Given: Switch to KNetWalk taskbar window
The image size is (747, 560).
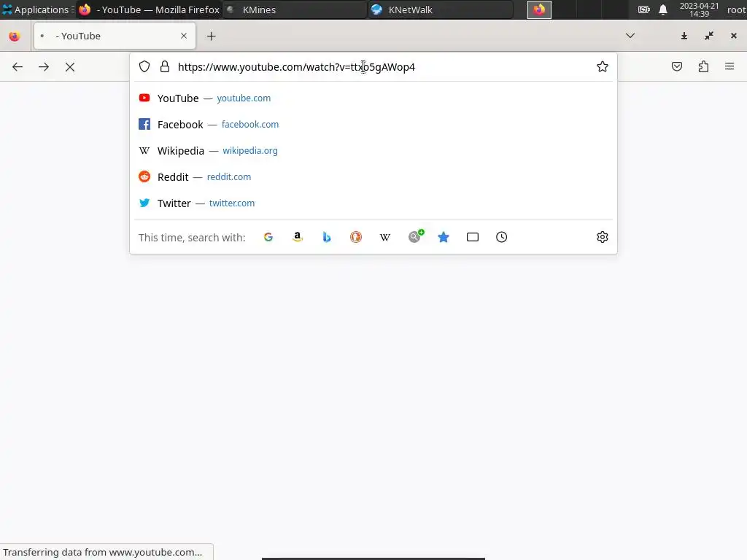Looking at the screenshot, I should point(440,9).
